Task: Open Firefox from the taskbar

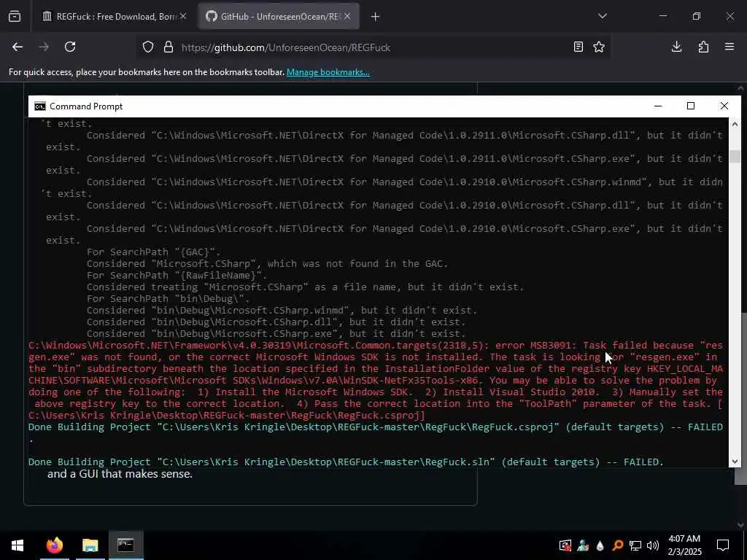Action: click(54, 545)
